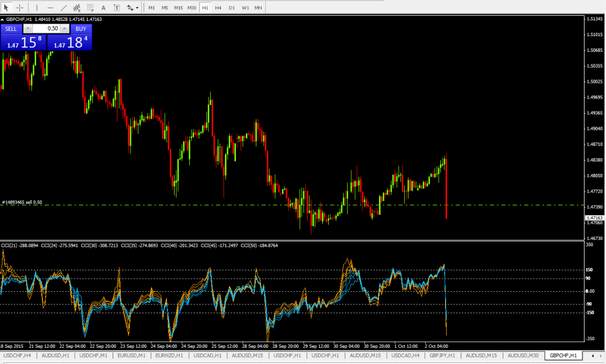
Task: Draw a vertical line tool
Action: 37,7
